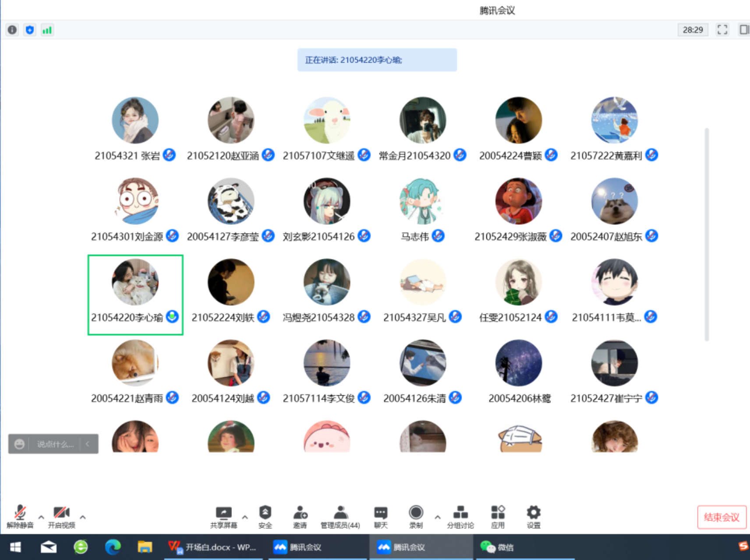
Task: Unmute the microphone
Action: 20,516
